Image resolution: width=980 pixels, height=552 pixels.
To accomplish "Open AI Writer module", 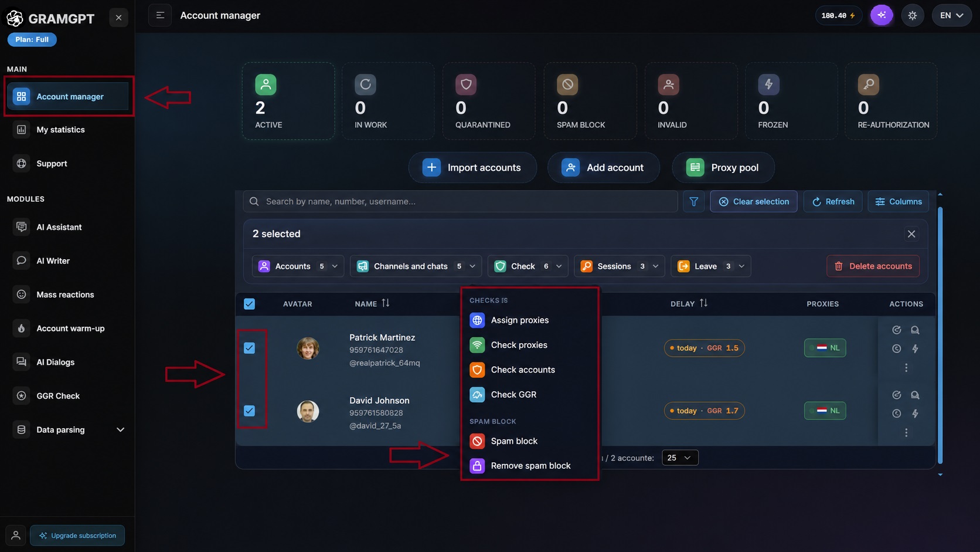I will click(53, 261).
